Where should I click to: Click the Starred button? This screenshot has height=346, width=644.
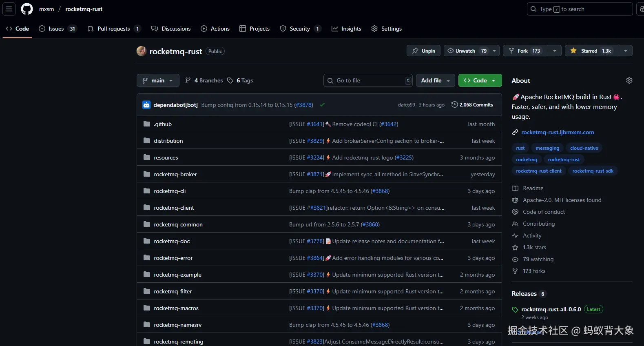[x=592, y=51]
